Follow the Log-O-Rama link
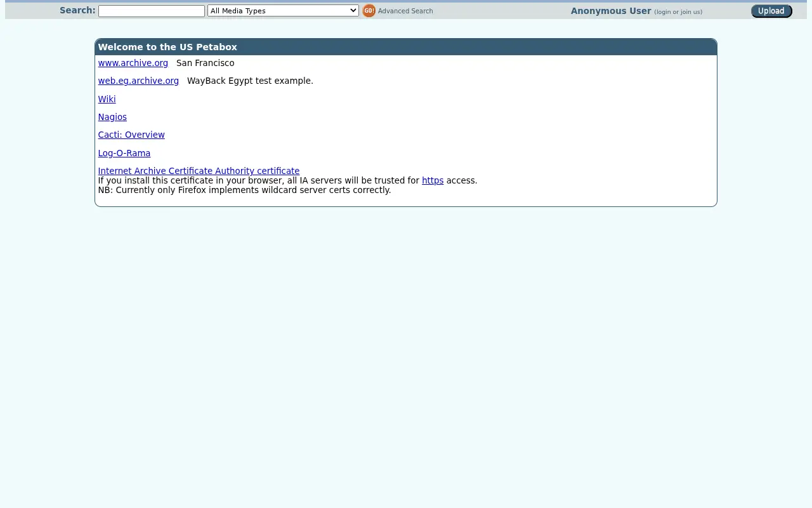Screen dimensions: 812x508 click(x=124, y=153)
